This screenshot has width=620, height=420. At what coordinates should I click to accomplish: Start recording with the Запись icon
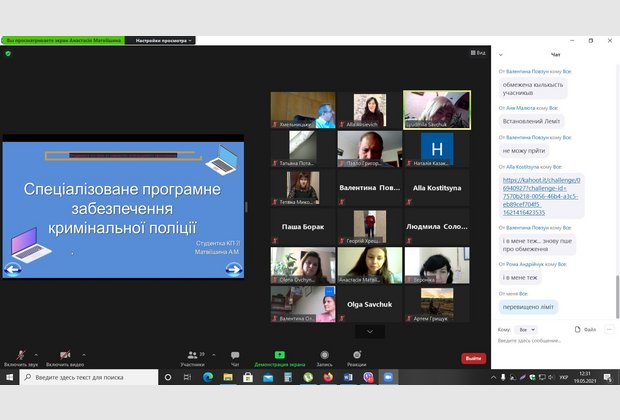[x=324, y=357]
